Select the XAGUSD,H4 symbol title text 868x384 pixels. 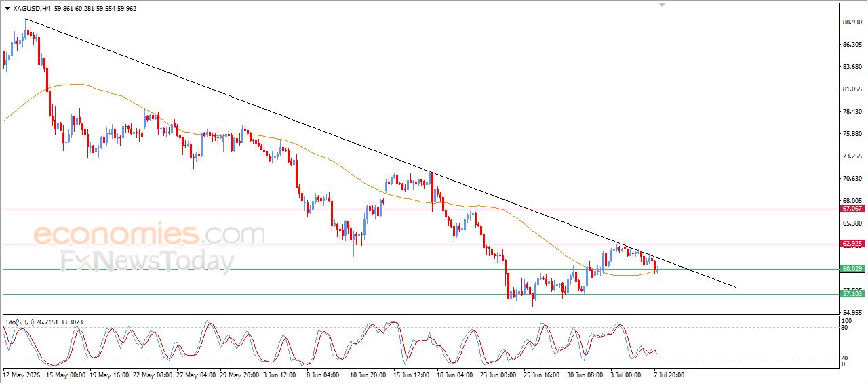31,9
